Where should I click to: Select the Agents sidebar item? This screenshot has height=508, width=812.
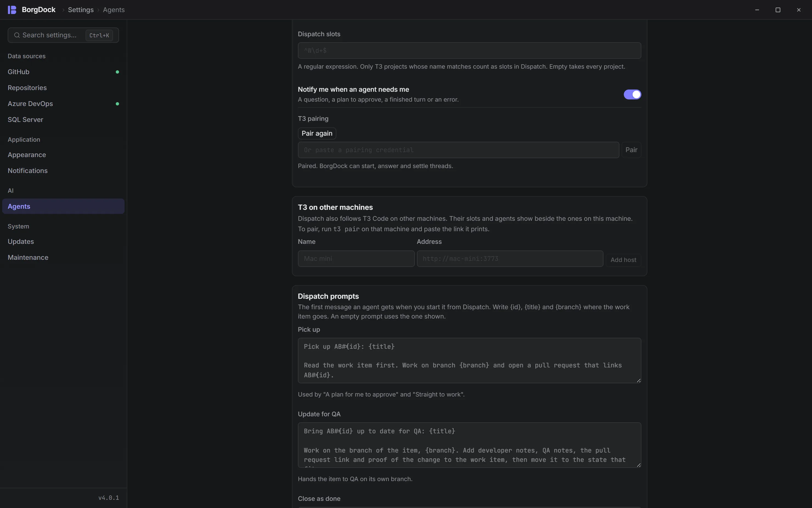[x=63, y=206]
